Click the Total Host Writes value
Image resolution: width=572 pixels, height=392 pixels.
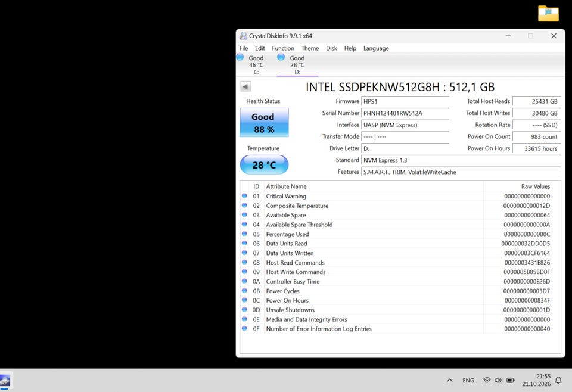(x=536, y=113)
